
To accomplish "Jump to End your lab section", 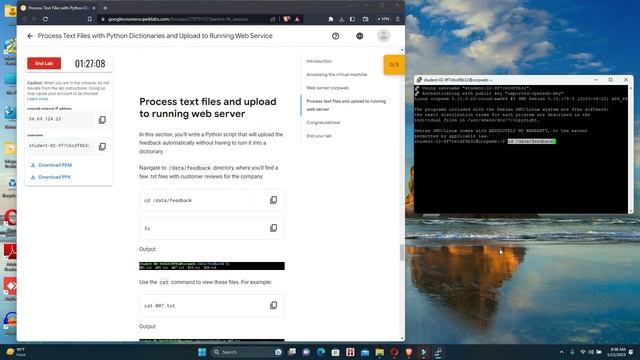I will pyautogui.click(x=319, y=136).
